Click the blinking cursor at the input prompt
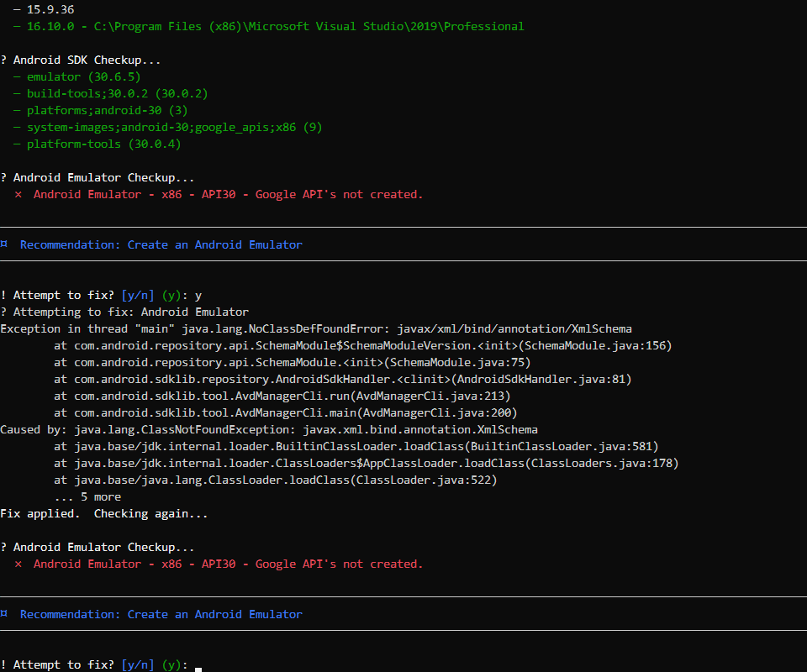The height and width of the screenshot is (672, 807). 197,666
